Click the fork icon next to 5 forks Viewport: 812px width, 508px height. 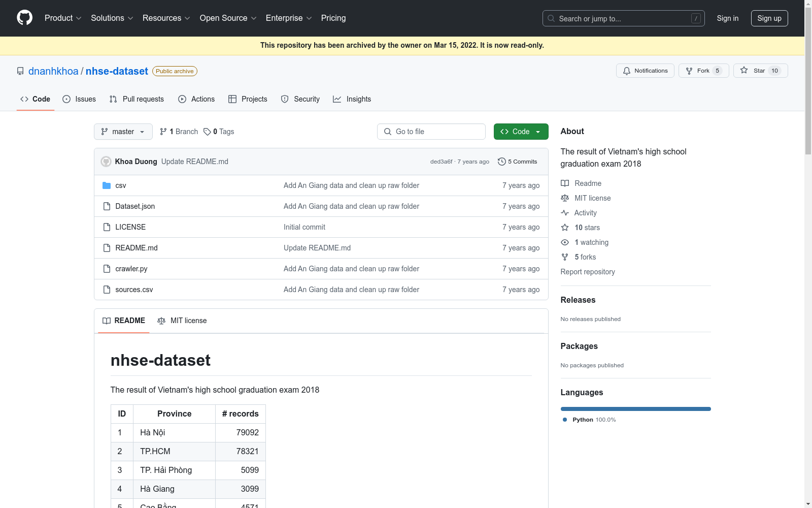(565, 257)
